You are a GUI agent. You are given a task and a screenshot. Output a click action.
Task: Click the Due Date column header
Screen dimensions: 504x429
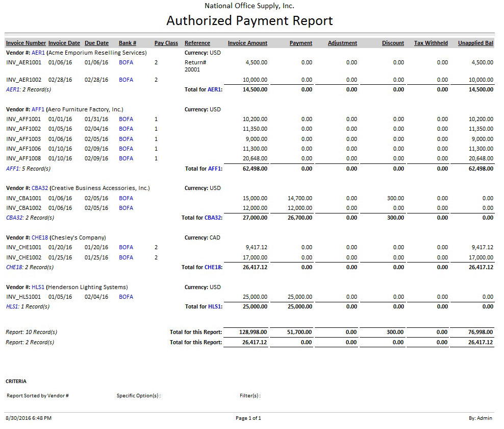point(96,43)
